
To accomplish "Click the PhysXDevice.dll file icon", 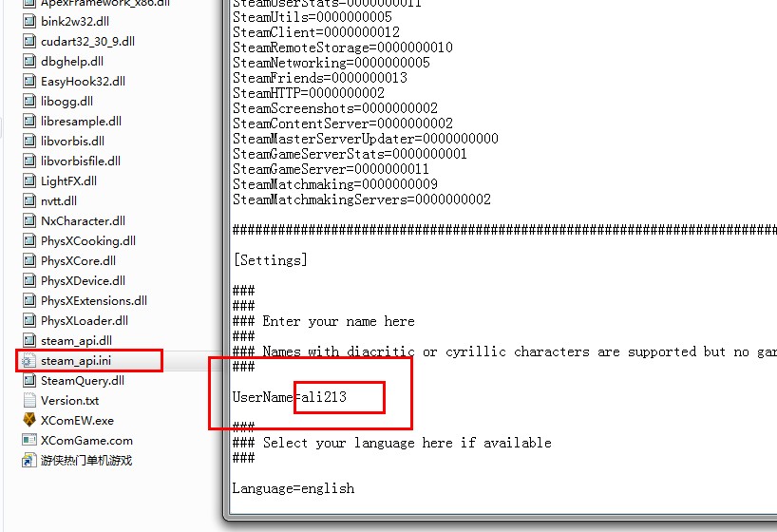I will point(29,280).
